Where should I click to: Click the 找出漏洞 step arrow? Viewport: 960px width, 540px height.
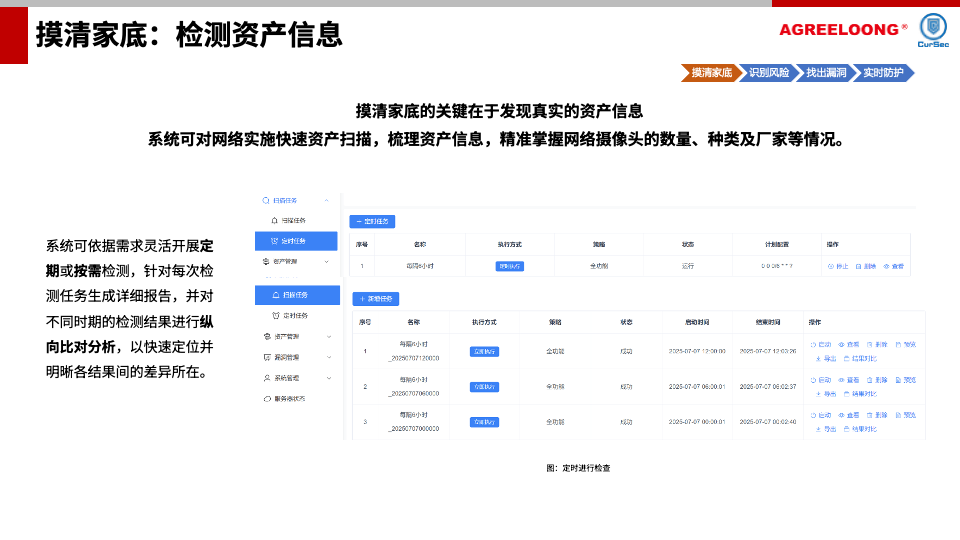click(825, 73)
